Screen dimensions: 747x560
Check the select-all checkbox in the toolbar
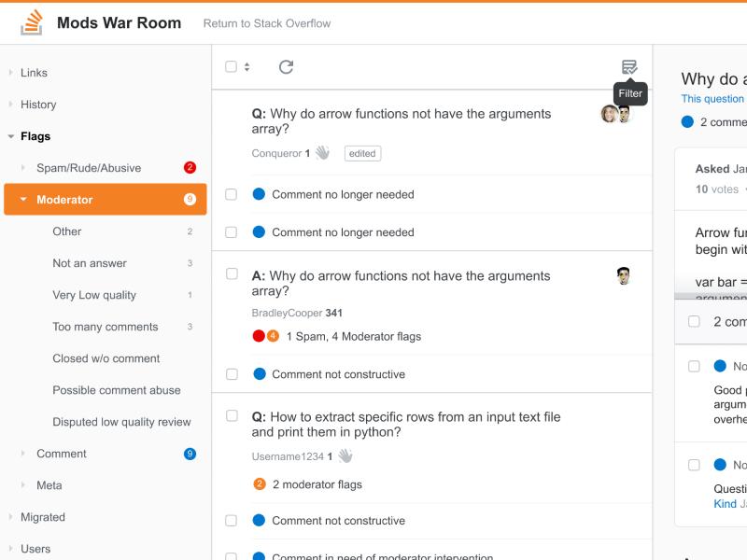[x=232, y=66]
